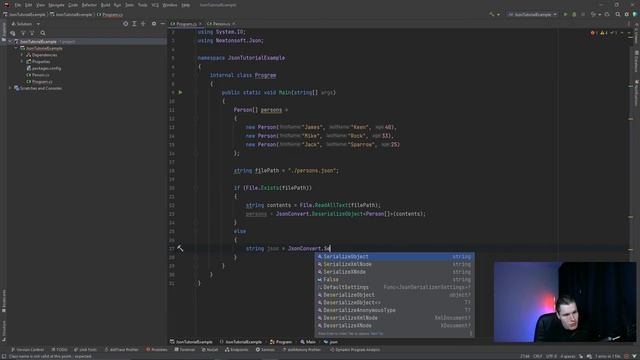
Task: Expand the Dependencies node
Action: [x=22, y=55]
